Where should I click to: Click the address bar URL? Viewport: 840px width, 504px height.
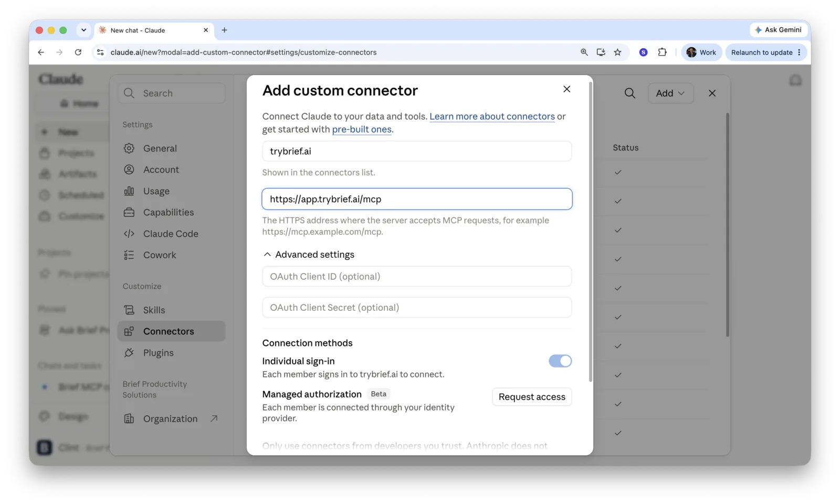pos(244,52)
